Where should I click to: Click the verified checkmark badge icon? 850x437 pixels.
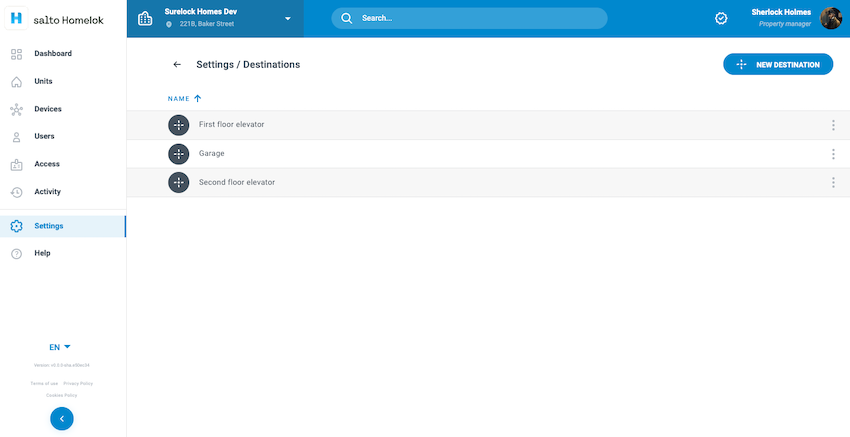point(720,18)
